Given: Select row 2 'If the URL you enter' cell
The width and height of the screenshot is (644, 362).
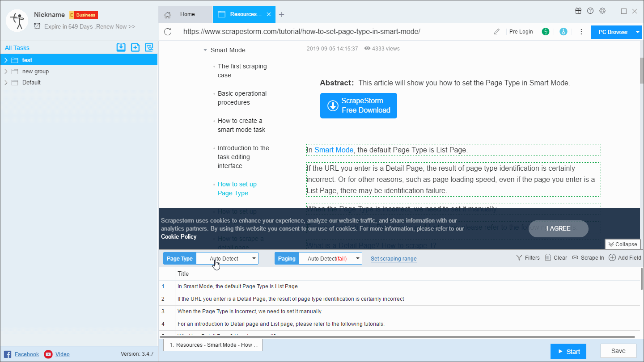Looking at the screenshot, I should pos(407,299).
